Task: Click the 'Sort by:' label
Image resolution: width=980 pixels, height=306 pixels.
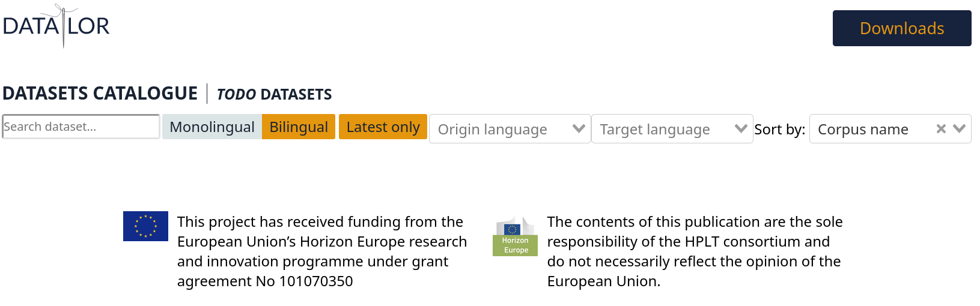Action: (x=779, y=130)
